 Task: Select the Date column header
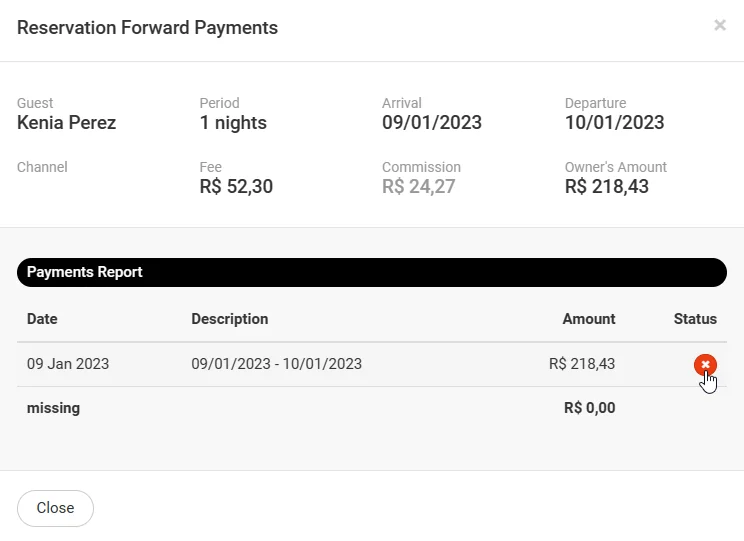pos(42,319)
